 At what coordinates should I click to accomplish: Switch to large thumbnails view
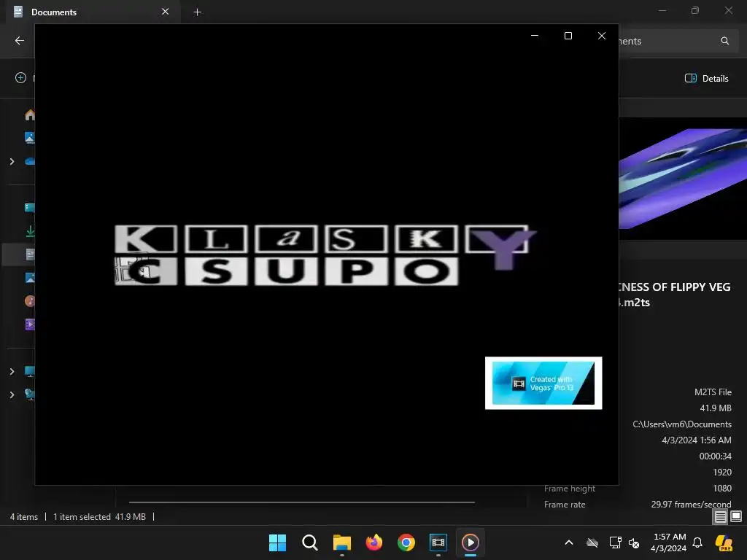736,516
